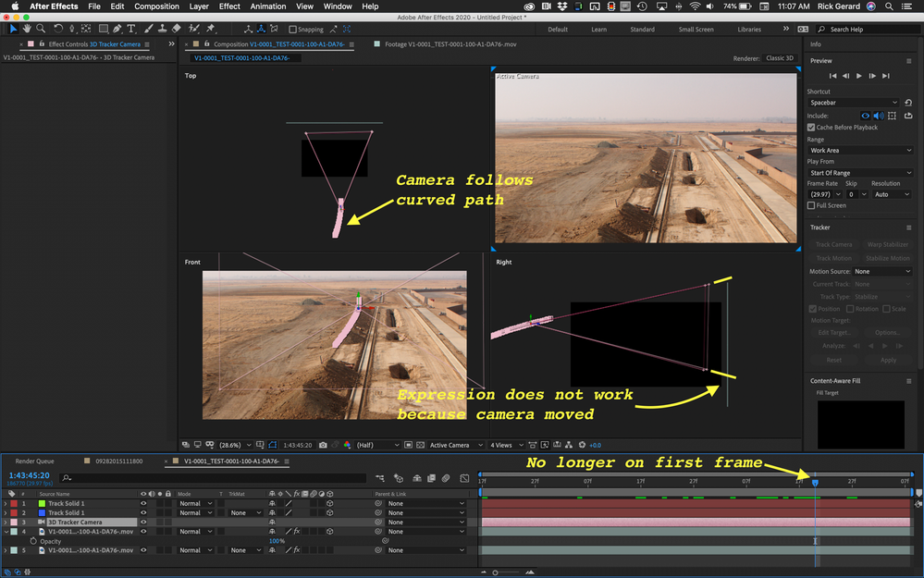The image size is (924, 578).
Task: Hide the 3D Tracker Camera layer
Action: coord(143,522)
